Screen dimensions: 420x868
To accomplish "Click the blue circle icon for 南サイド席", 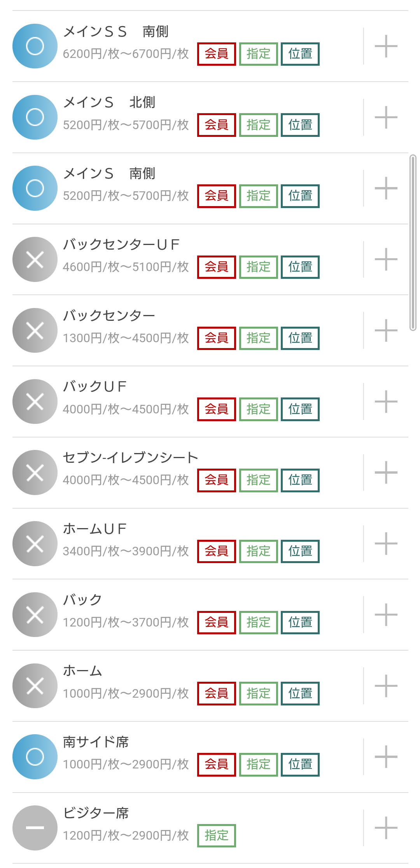I will point(35,757).
